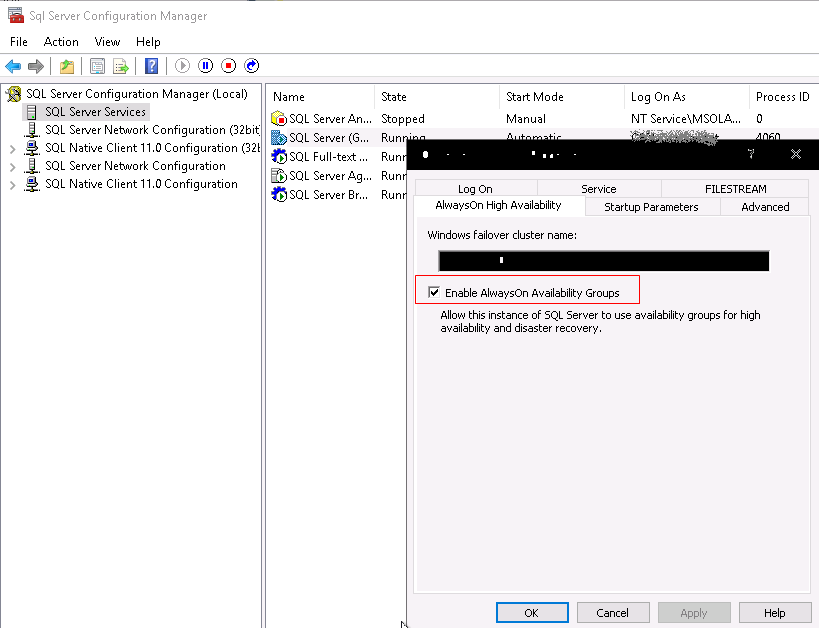Select the SQL Server Browser service icon
The image size is (819, 628).
pos(278,194)
